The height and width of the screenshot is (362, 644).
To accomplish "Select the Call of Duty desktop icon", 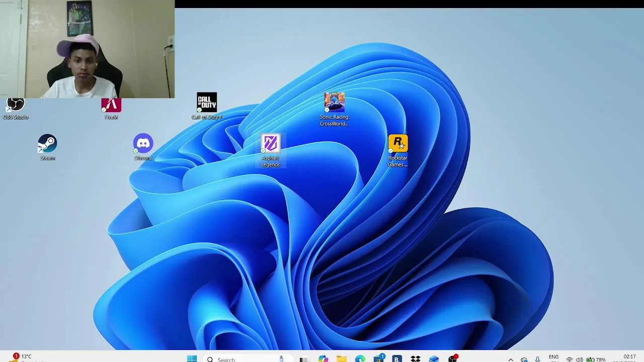I will pyautogui.click(x=207, y=106).
